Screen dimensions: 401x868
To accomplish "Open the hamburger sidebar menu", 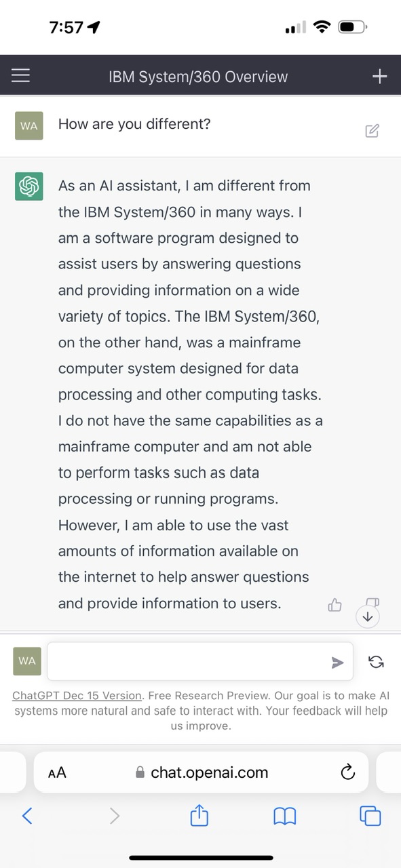I will [20, 75].
